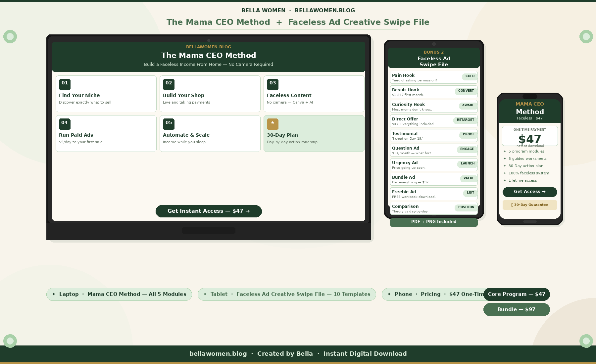Screen dimensions: 596x364
Task: Click the VALUE tag on Bundle Ad
Action: [x=469, y=178]
